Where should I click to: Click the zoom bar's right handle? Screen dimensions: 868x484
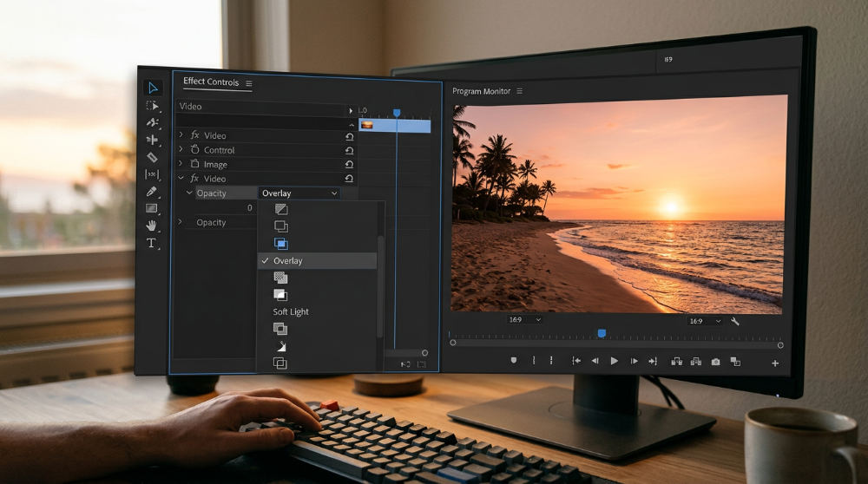coord(780,345)
